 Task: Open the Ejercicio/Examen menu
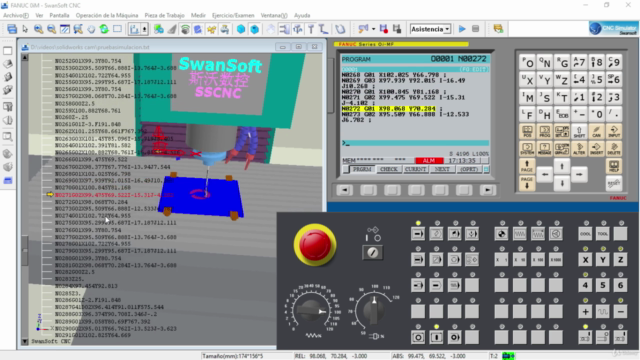coord(233,15)
